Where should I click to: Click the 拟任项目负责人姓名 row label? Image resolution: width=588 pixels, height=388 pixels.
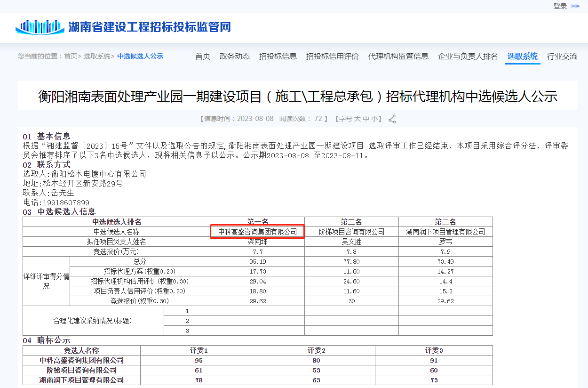tap(117, 242)
